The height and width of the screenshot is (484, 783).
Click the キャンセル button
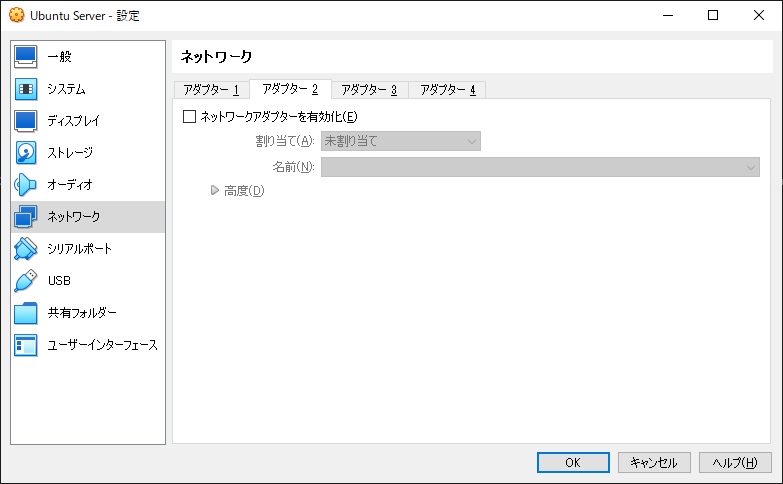pos(654,463)
